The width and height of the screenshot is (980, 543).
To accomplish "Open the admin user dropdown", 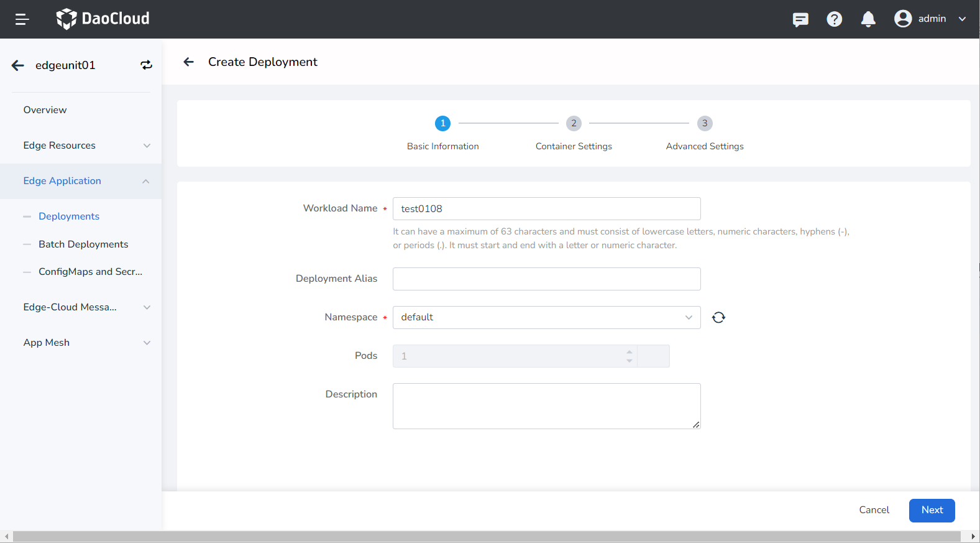I will pos(930,19).
